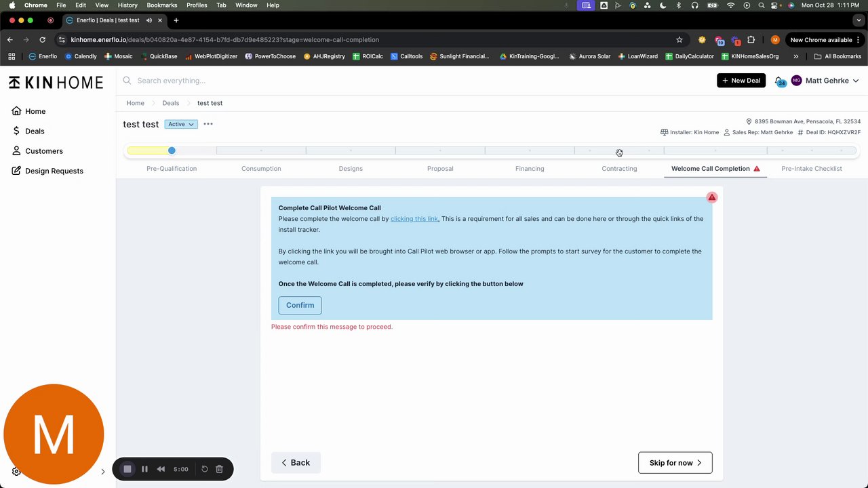Click the red warning icon on the card
Screen dimensions: 868x488
tap(711, 197)
